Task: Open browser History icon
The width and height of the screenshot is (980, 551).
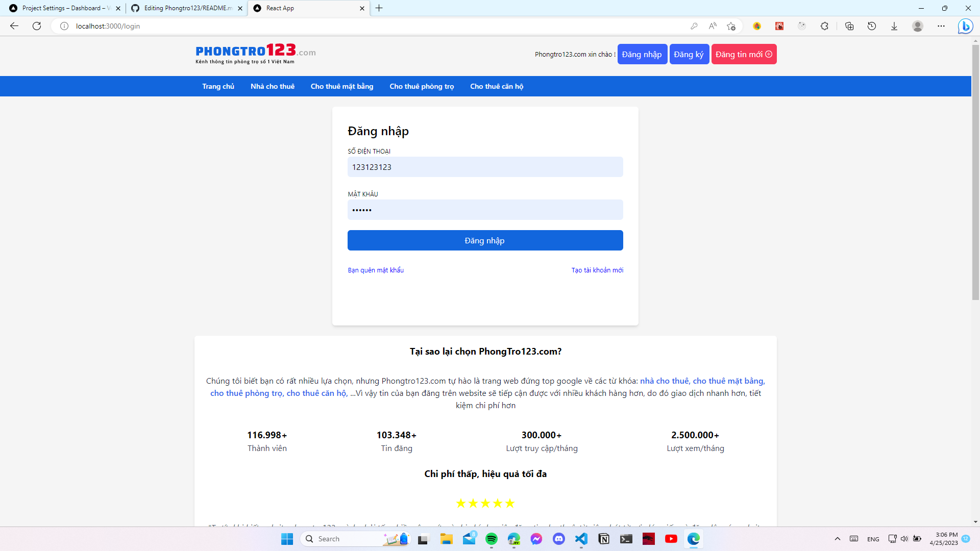Action: coord(872,26)
